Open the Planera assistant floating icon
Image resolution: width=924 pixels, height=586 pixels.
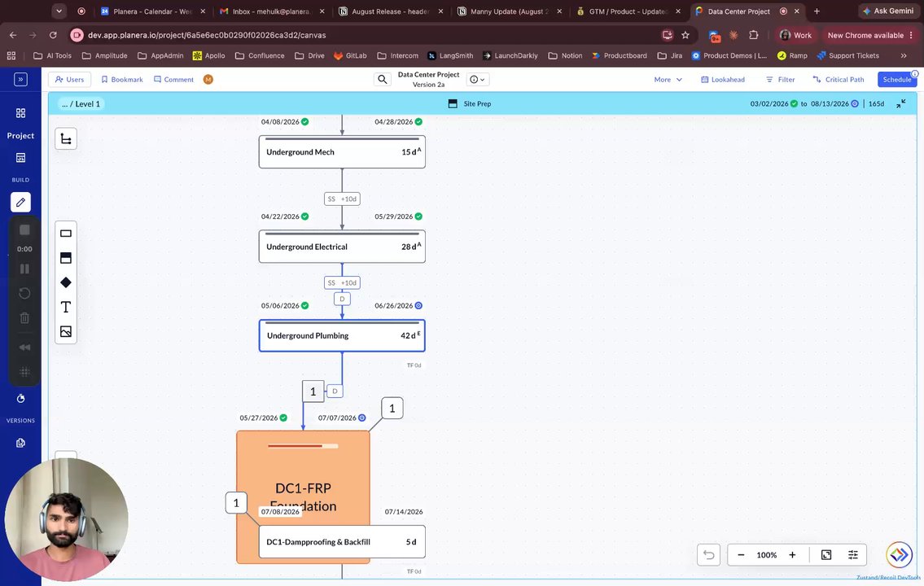pyautogui.click(x=900, y=554)
